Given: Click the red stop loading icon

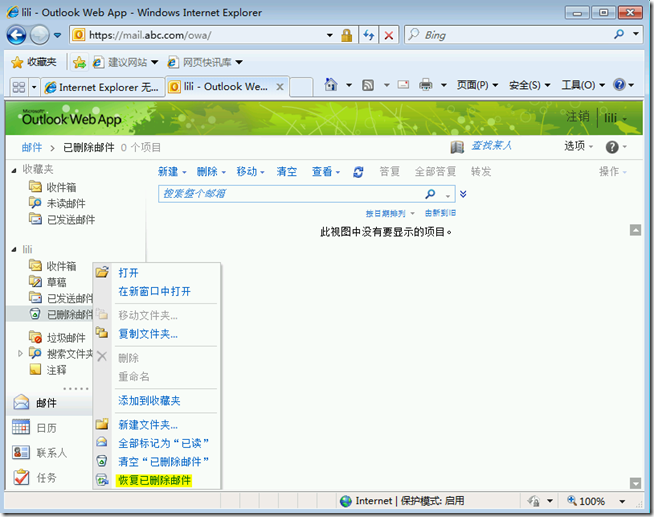Looking at the screenshot, I should (389, 35).
